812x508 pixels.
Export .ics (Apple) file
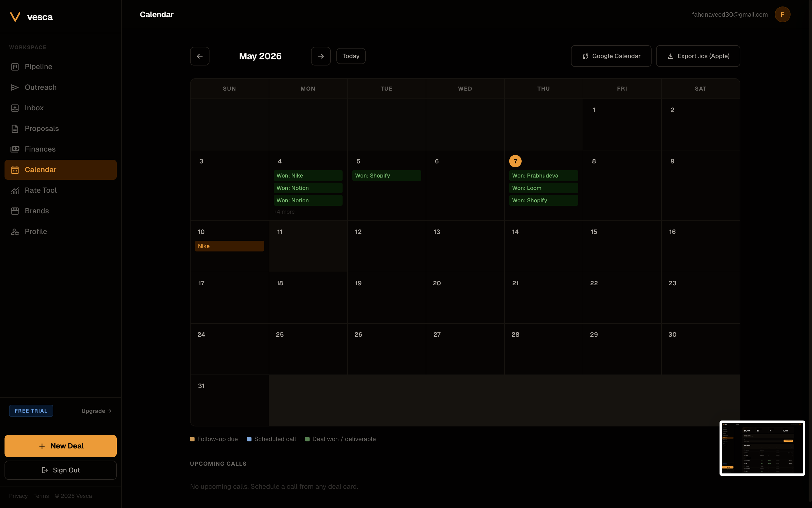point(698,56)
